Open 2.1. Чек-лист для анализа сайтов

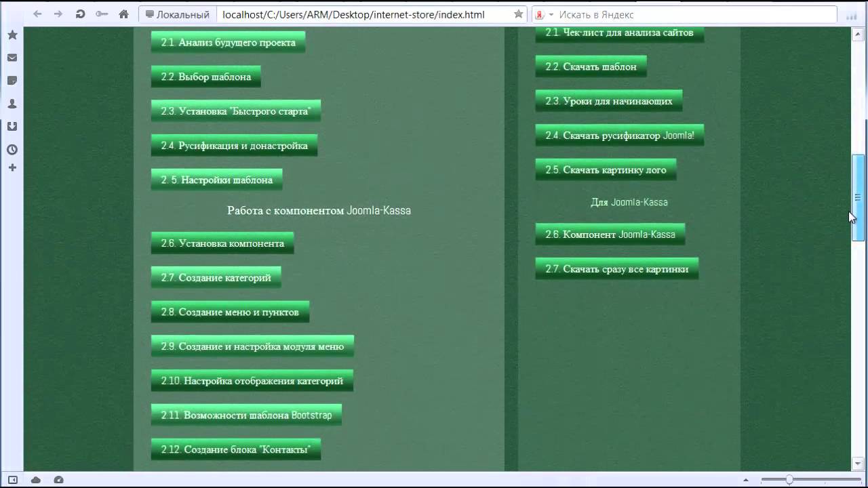[619, 34]
